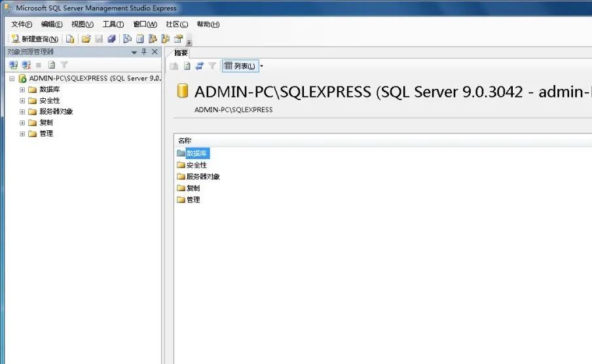The image size is (592, 364).
Task: Click the folder icon of 管理 in Summary list
Action: pos(181,200)
